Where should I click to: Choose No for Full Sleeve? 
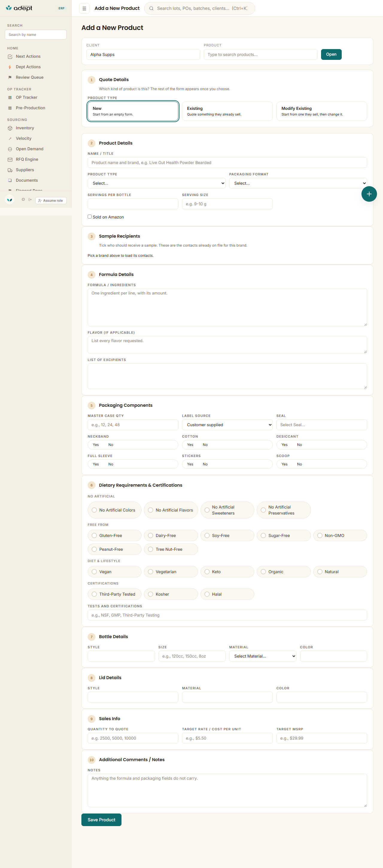pyautogui.click(x=111, y=464)
